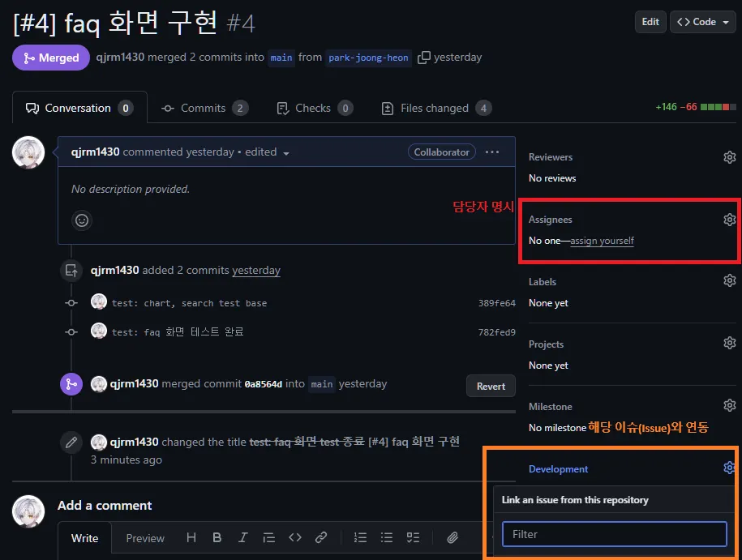Open the Files changed tab

point(436,108)
